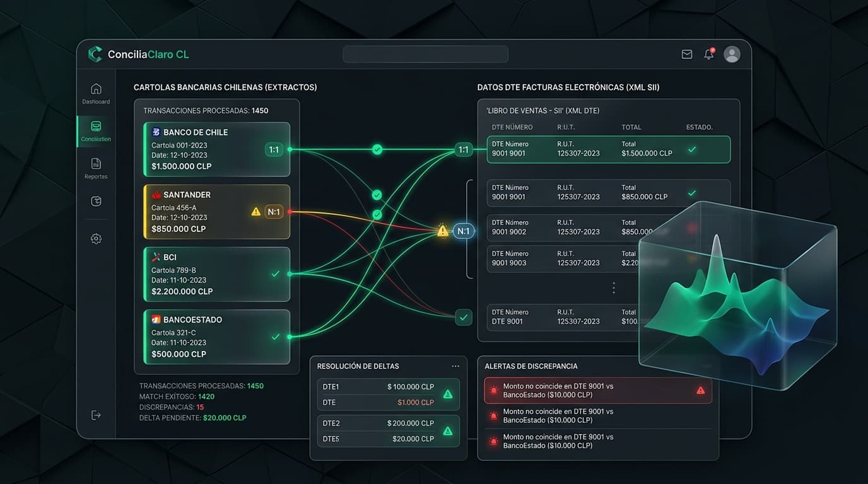
Task: Open settings gear in sidebar
Action: pos(96,239)
